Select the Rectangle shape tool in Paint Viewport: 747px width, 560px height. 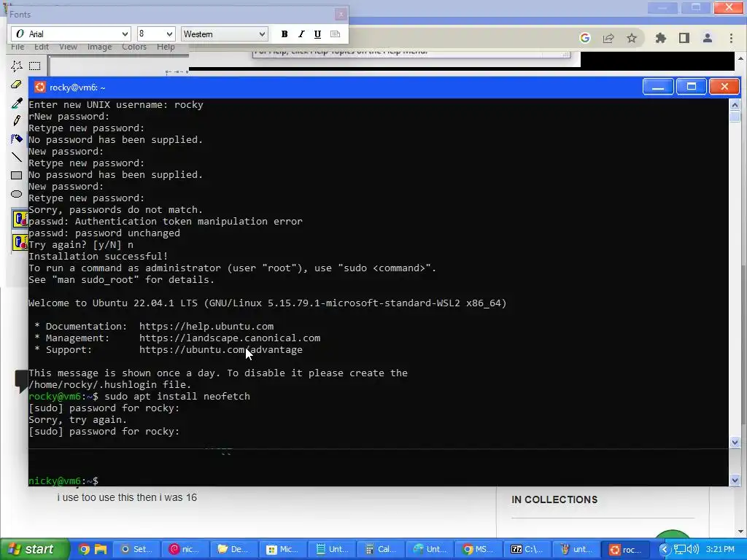click(17, 175)
